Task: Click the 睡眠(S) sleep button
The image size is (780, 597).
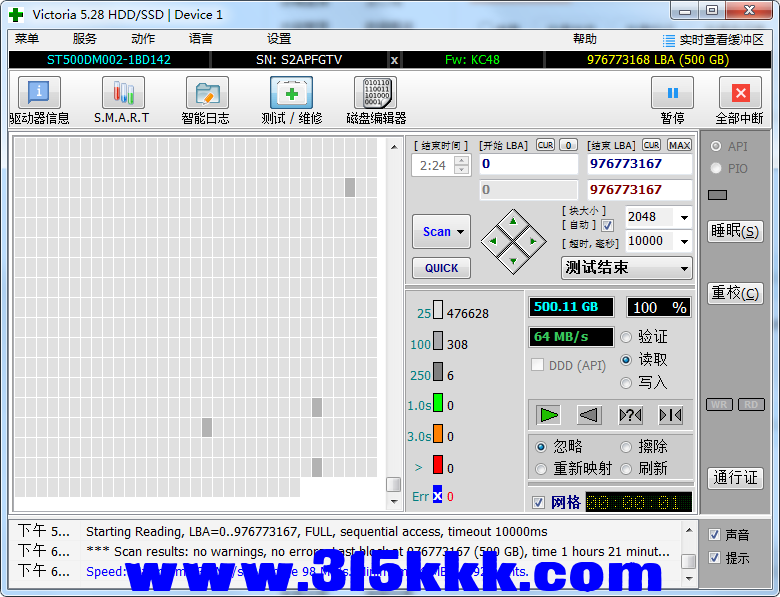Action: click(735, 231)
